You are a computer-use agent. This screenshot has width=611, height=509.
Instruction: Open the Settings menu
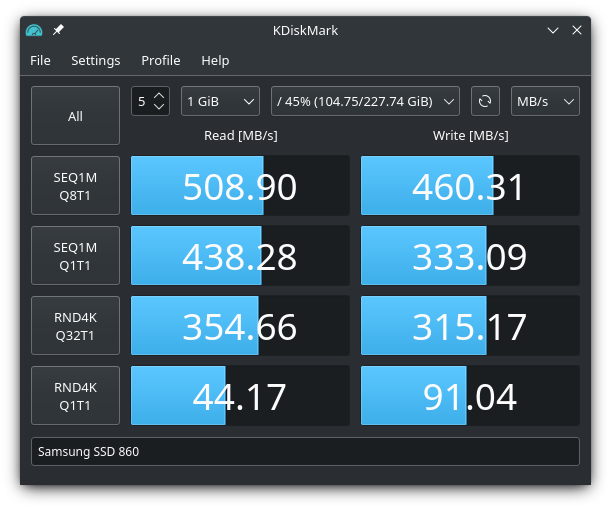(96, 60)
